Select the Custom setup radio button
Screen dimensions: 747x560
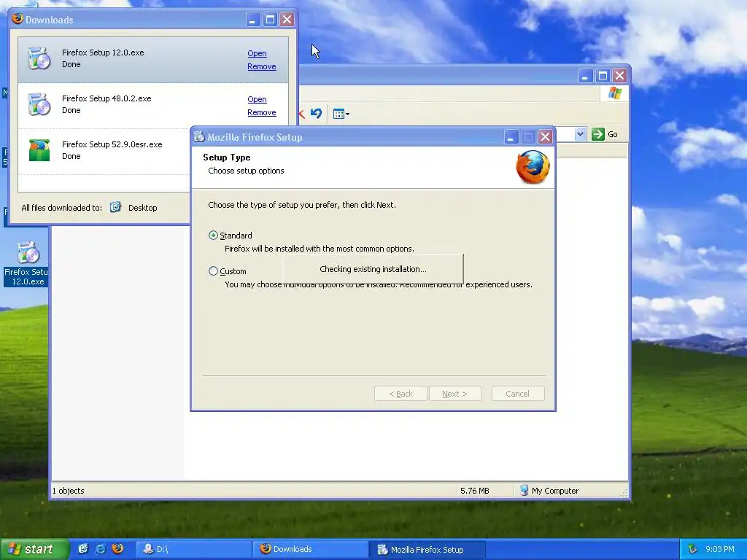tap(214, 271)
